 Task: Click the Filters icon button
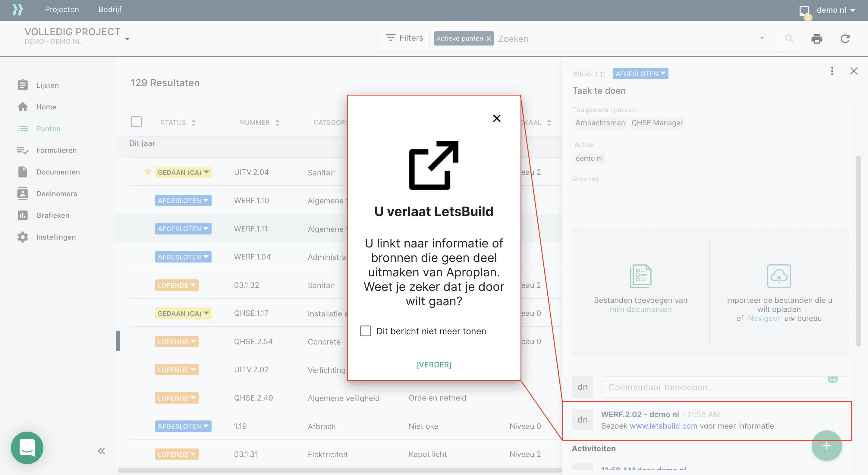[404, 38]
